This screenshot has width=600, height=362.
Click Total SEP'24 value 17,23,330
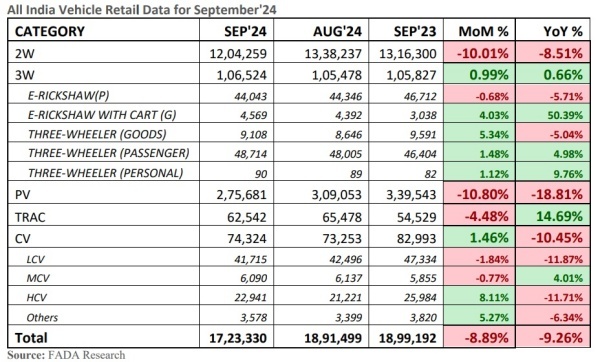coord(238,338)
